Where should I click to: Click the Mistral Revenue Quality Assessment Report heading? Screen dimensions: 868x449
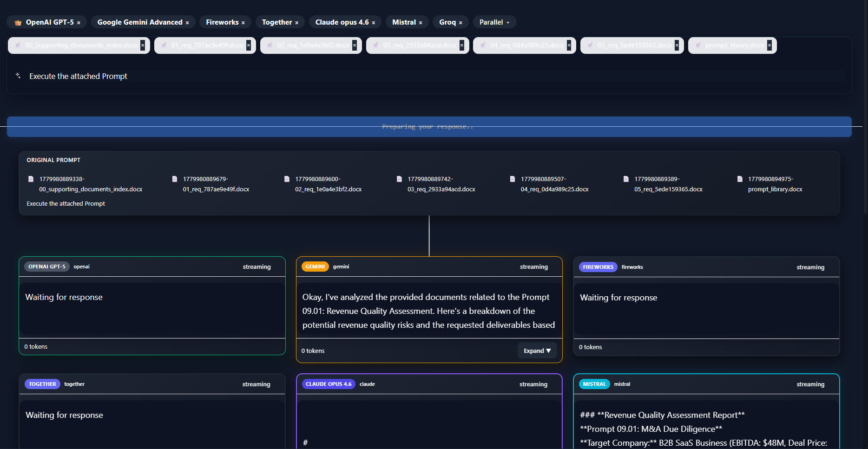point(662,415)
